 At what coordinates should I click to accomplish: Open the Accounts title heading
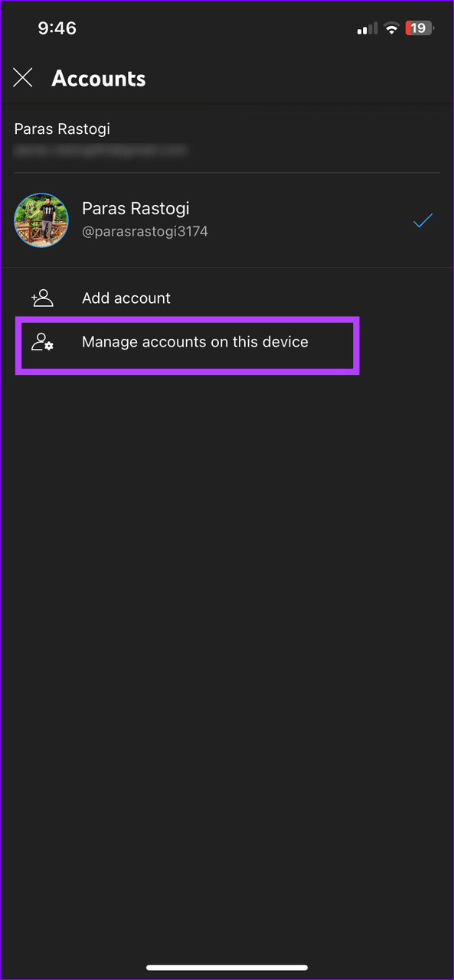point(99,77)
